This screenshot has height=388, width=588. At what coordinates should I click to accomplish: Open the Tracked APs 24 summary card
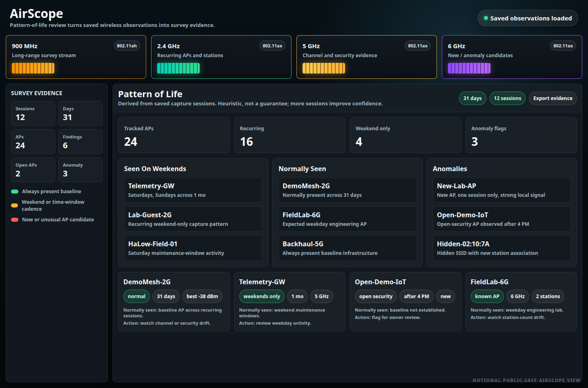(174, 135)
